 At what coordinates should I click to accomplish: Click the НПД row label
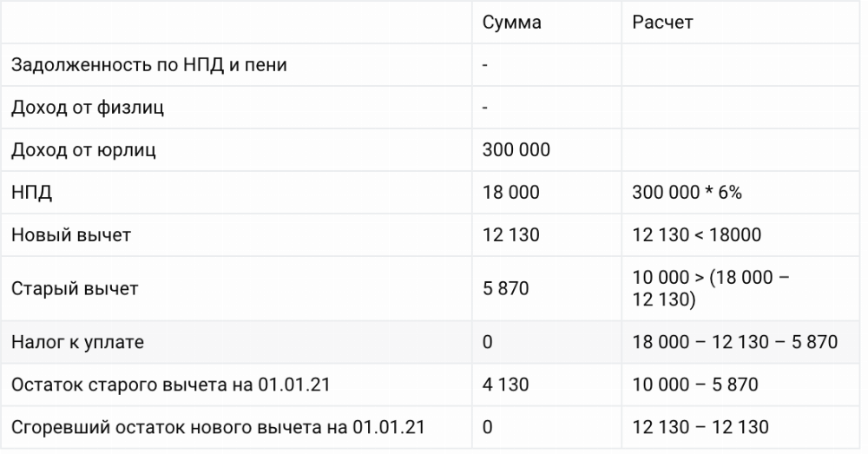(x=31, y=193)
